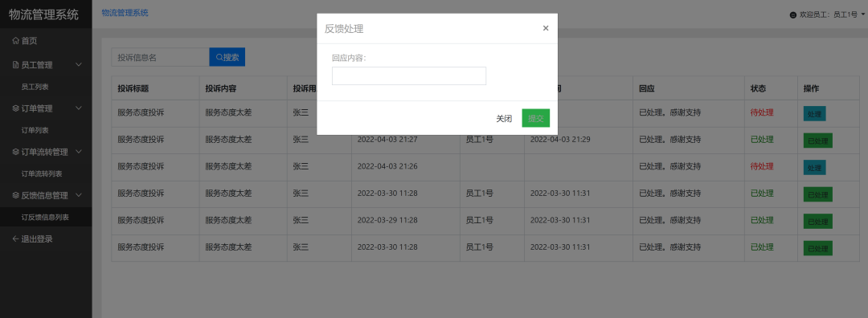Focus the 投诉信息名 search field
868x318 pixels.
(160, 57)
